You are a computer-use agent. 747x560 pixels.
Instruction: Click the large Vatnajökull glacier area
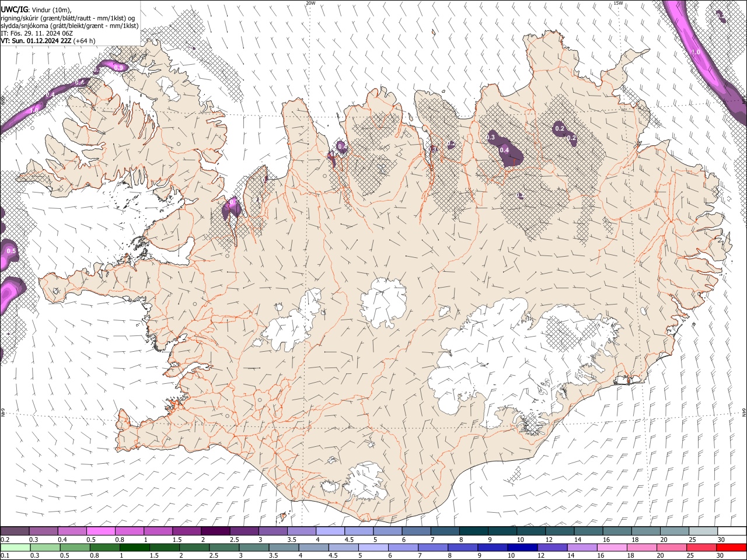514,362
